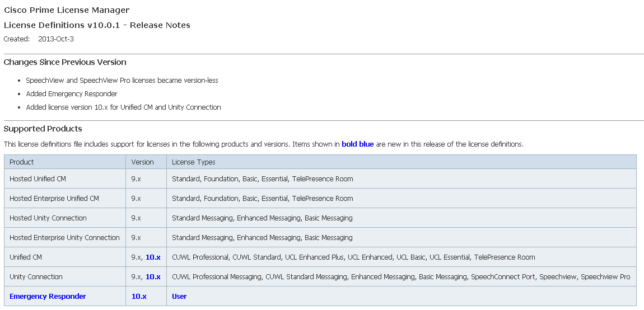The height and width of the screenshot is (310, 644).
Task: Click license types of Hosted Unity Connection row
Action: [x=402, y=218]
